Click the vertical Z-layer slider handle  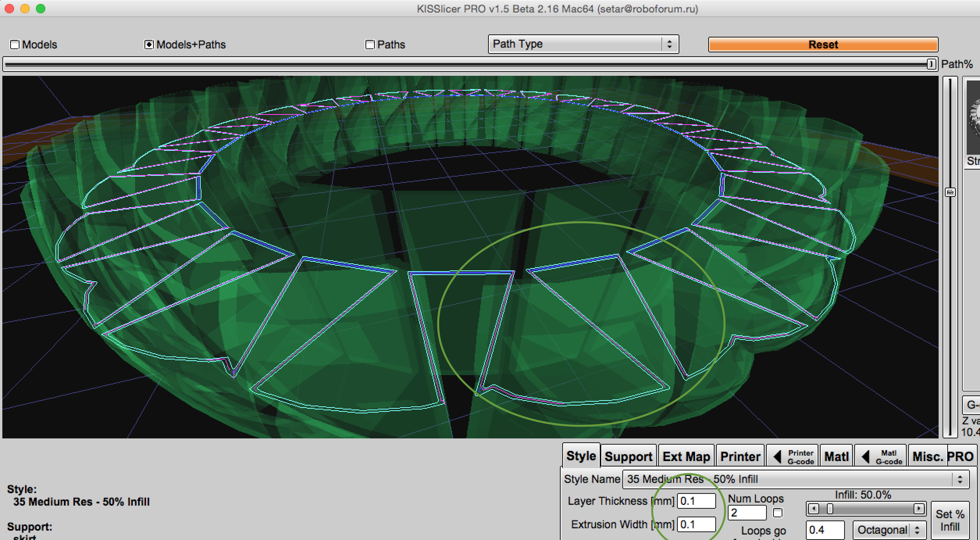coord(950,192)
